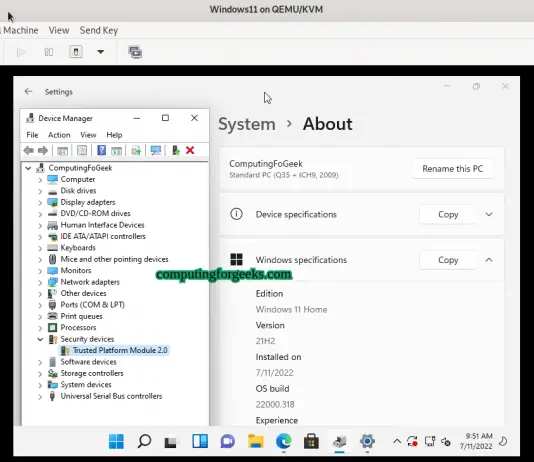Click the snapshots/screens icon in QEMU toolbar
This screenshot has width=534, height=462.
135,52
